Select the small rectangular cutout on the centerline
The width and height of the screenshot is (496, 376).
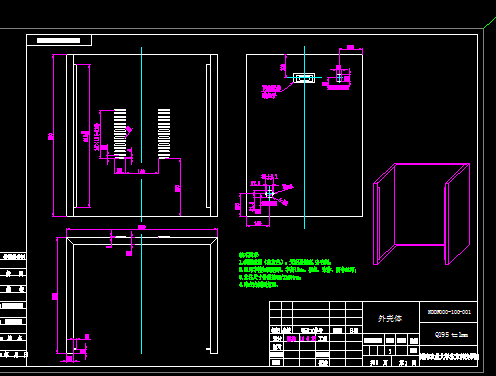point(304,78)
